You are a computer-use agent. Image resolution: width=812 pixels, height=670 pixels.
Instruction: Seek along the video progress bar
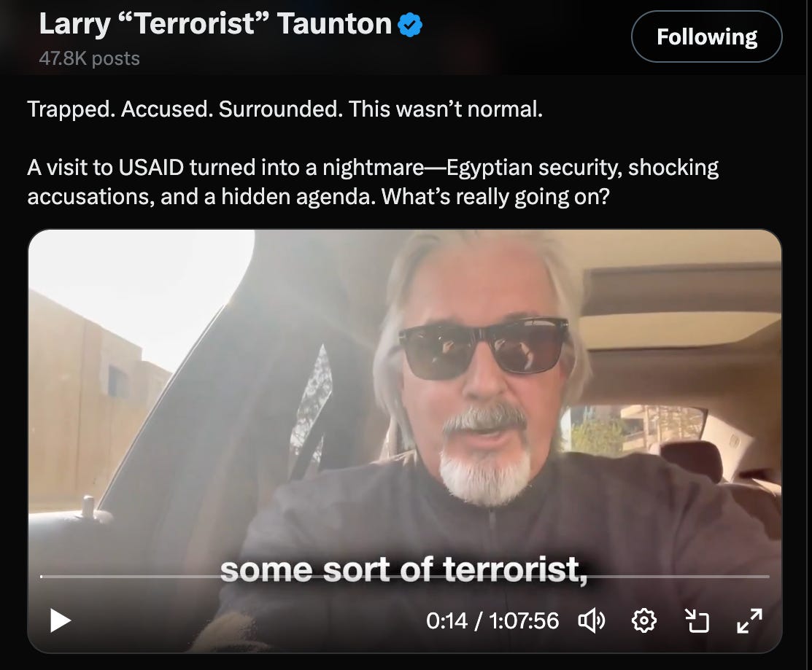click(x=404, y=576)
